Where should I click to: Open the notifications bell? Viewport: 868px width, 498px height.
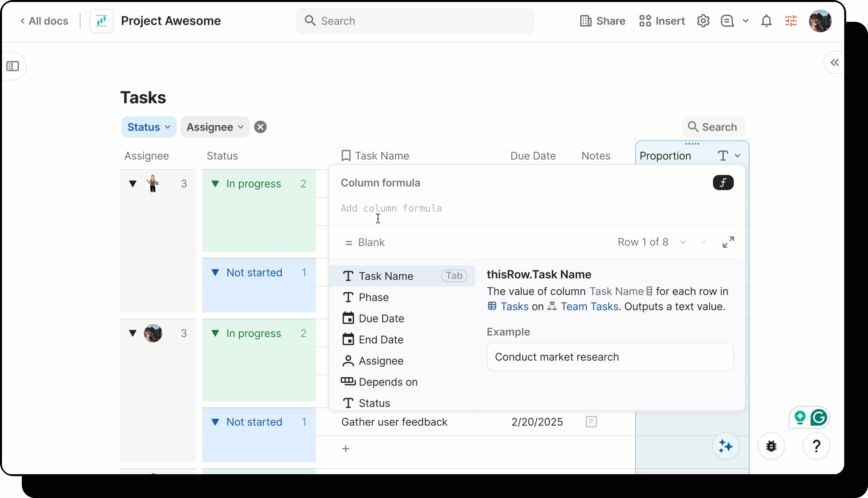(766, 21)
